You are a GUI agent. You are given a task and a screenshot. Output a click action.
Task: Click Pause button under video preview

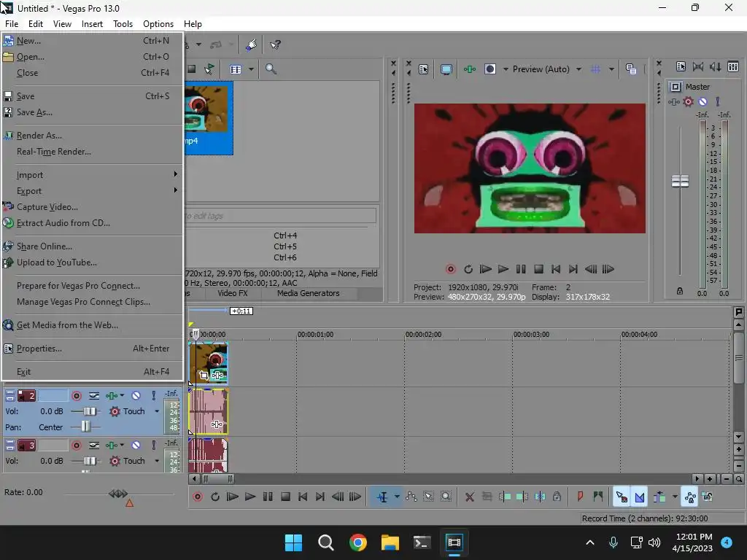tap(521, 269)
